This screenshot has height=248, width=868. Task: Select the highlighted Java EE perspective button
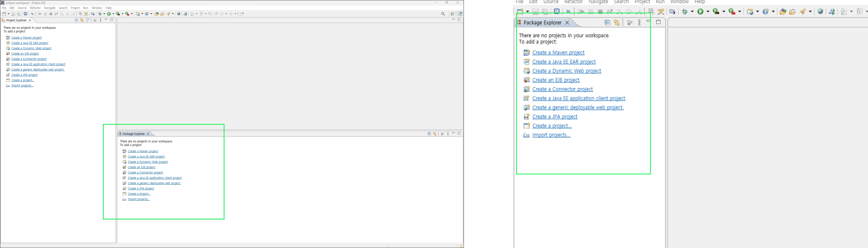(x=460, y=14)
